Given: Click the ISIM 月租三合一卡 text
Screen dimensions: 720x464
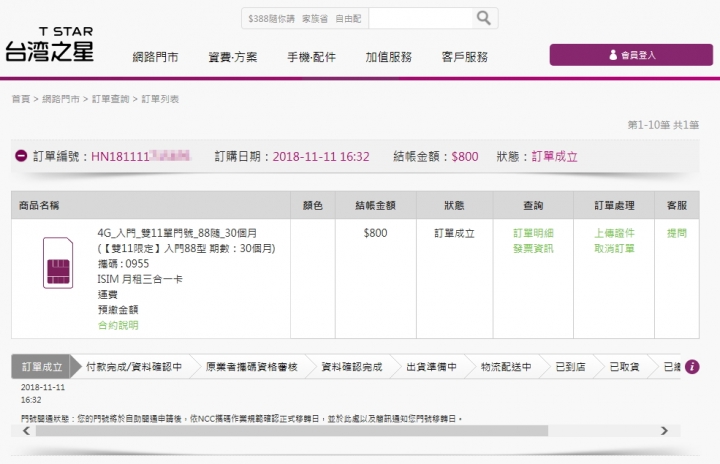Looking at the screenshot, I should coord(140,279).
